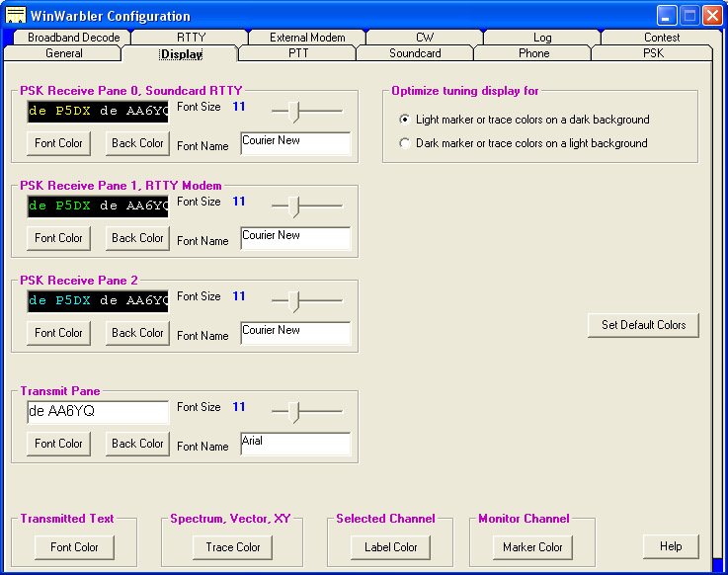Screen dimensions: 728x575
Task: Open Help for the Display settings
Action: click(671, 546)
